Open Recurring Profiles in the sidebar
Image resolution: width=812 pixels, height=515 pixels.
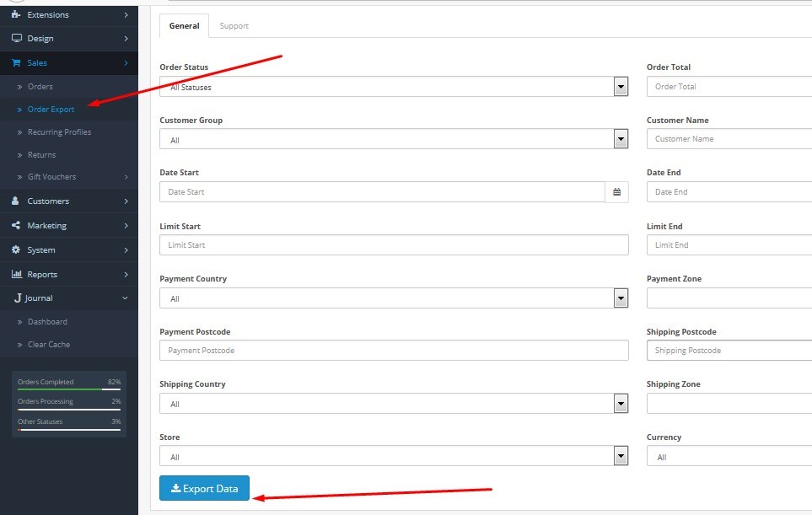coord(59,132)
